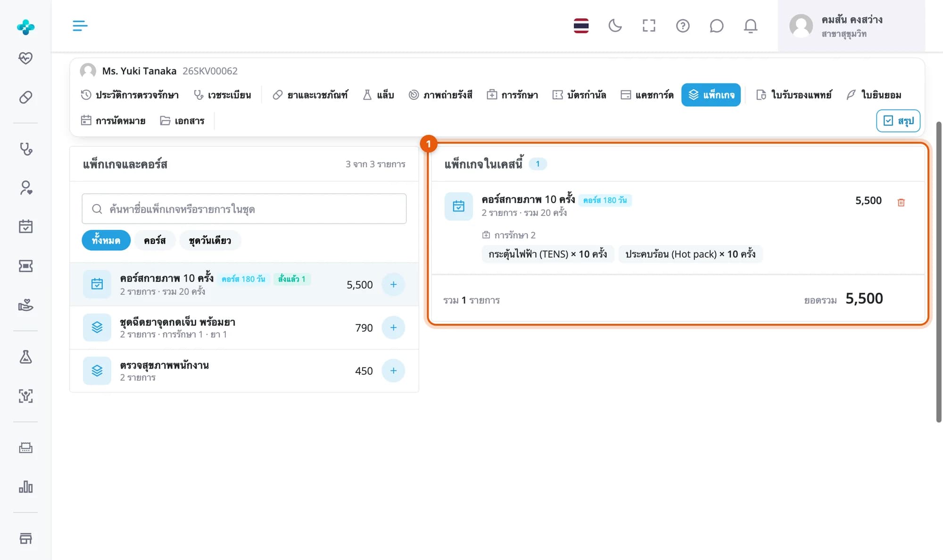Open the help question mark icon
943x560 pixels.
pos(683,25)
